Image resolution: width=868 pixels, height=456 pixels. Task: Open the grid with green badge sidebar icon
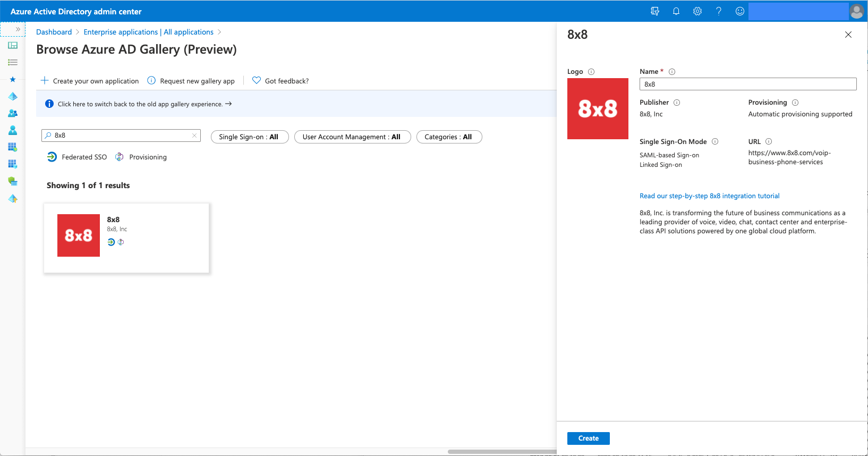[x=13, y=147]
